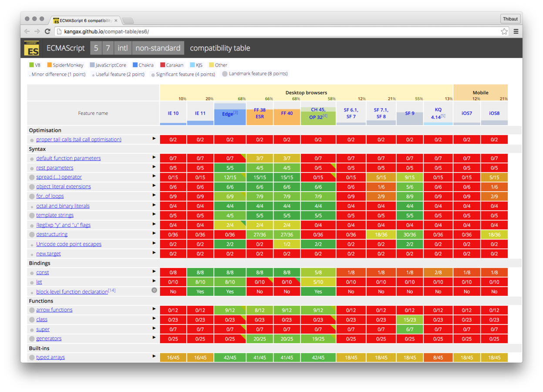
Task: Open template strings link
Action: click(x=55, y=215)
